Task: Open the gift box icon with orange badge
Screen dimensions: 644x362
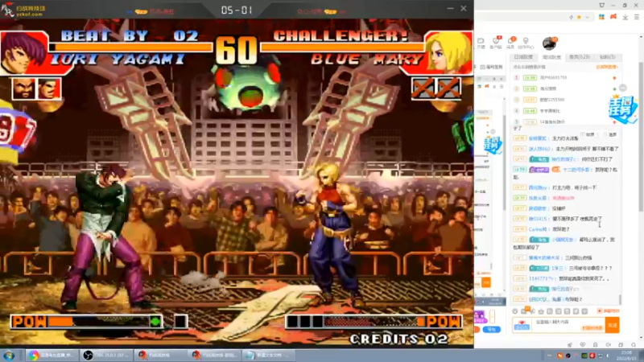Action: pyautogui.click(x=525, y=311)
